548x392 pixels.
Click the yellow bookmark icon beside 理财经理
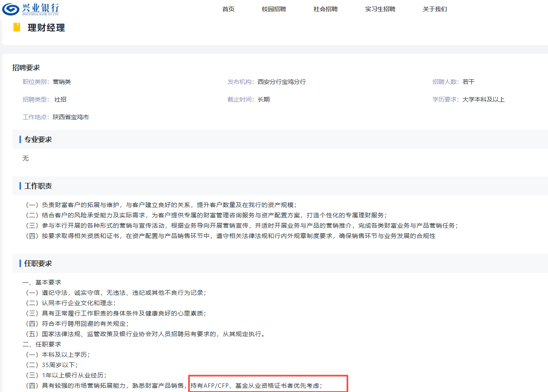point(17,28)
